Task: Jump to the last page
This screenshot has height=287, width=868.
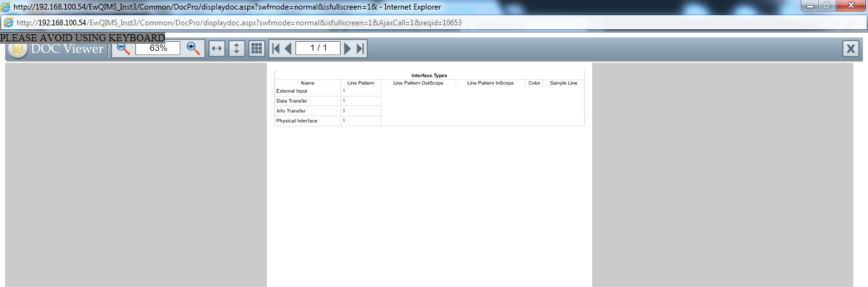Action: (360, 48)
